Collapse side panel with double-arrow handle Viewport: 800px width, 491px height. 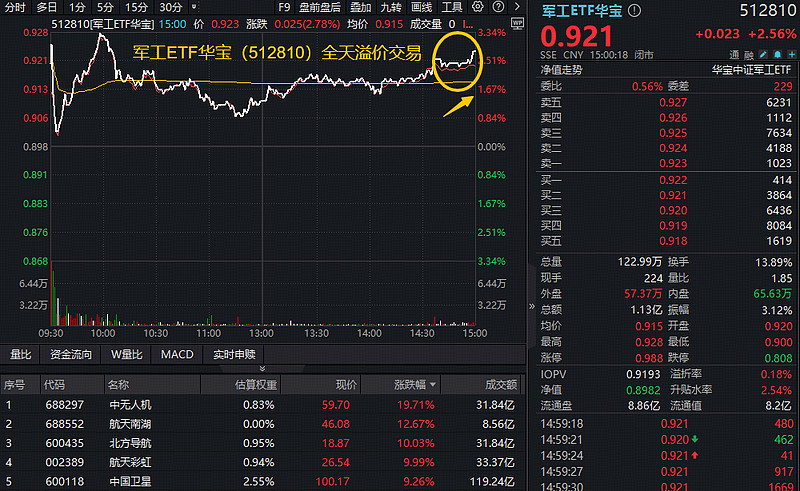tap(532, 306)
